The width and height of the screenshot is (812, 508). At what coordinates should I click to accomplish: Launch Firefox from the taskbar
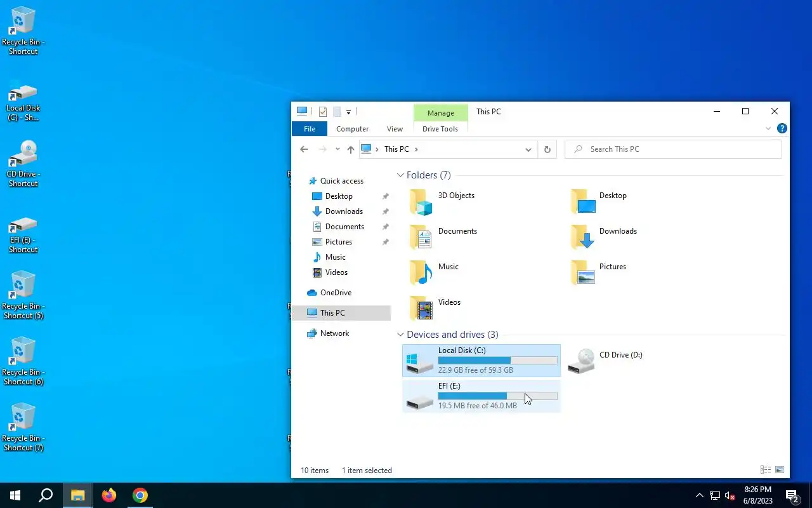coord(109,495)
